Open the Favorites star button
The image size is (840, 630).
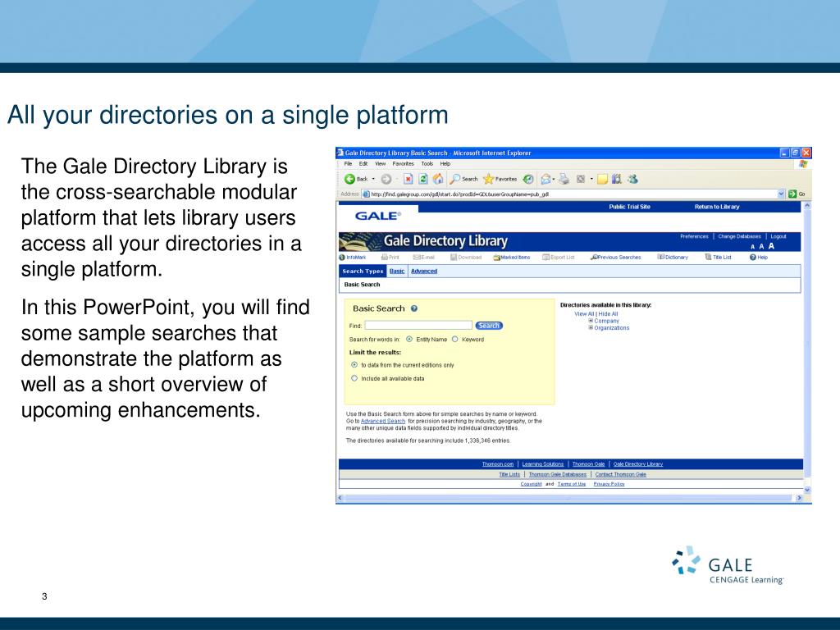click(500, 179)
